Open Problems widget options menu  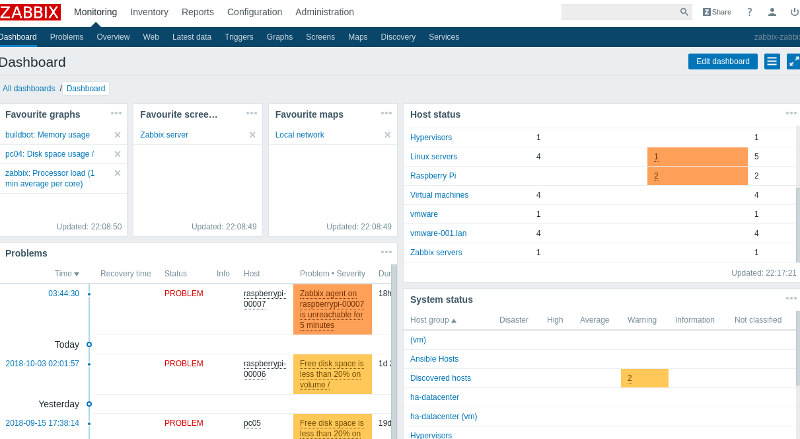tap(386, 252)
